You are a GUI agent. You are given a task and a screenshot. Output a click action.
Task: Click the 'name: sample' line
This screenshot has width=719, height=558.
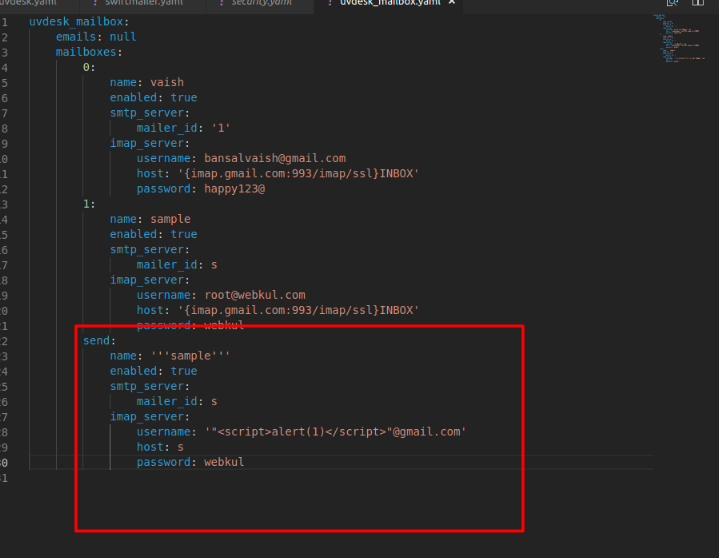(x=150, y=219)
